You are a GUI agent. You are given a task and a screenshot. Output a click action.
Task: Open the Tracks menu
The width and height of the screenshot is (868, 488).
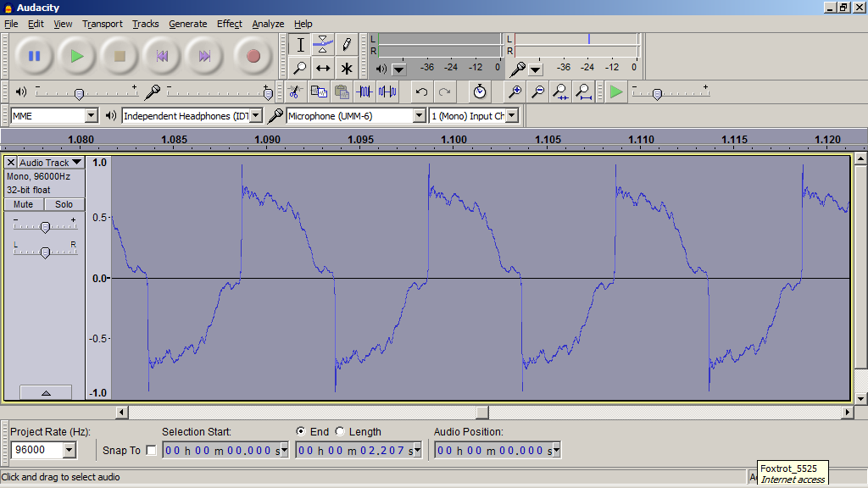(x=146, y=24)
